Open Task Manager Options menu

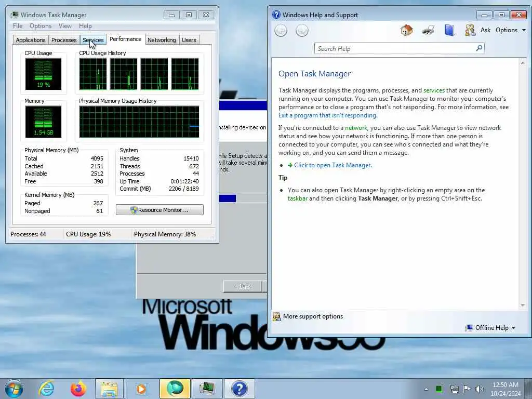pyautogui.click(x=41, y=26)
